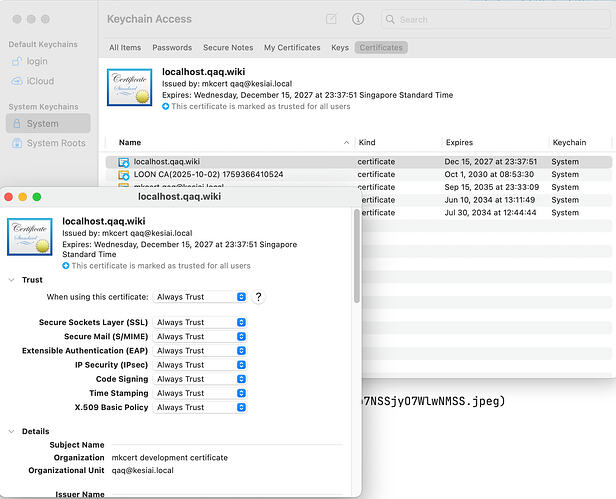
Task: Open Secure Mail (S/MIME) trust dropdown
Action: [200, 336]
